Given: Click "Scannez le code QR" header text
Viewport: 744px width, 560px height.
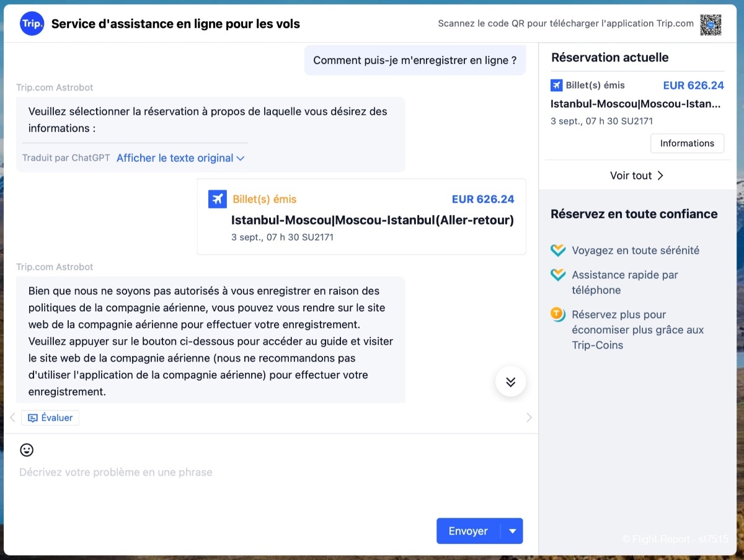Looking at the screenshot, I should click(566, 24).
